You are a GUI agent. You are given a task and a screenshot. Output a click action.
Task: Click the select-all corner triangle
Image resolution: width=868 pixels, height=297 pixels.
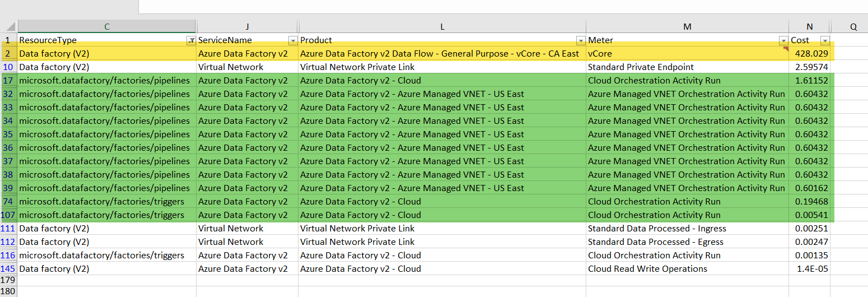click(x=10, y=27)
